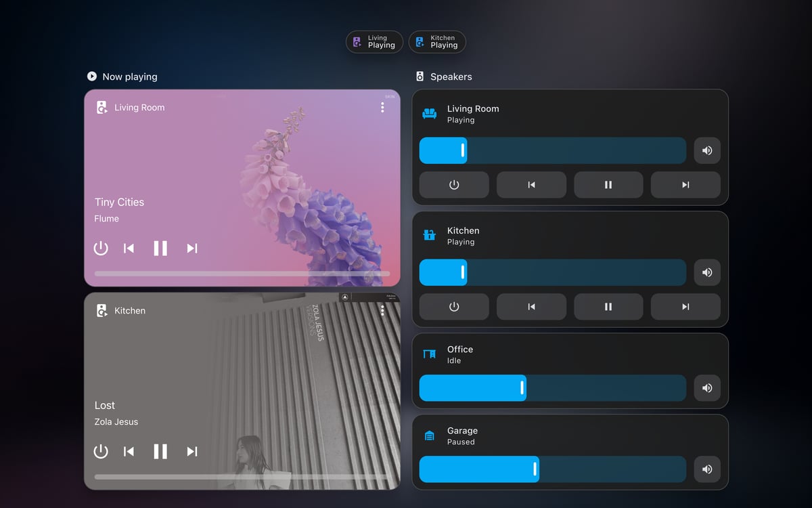812x508 pixels.
Task: Click the Speakers section heading
Action: 451,77
